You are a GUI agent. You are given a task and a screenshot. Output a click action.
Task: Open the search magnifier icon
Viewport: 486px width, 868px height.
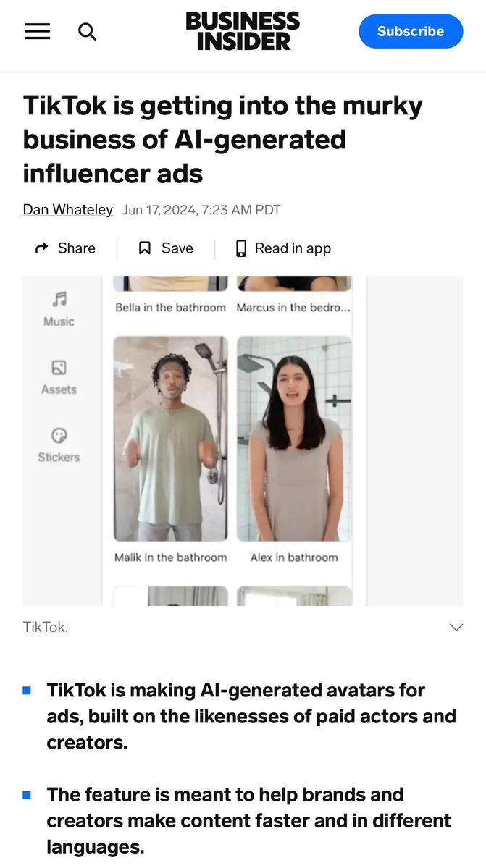tap(88, 32)
